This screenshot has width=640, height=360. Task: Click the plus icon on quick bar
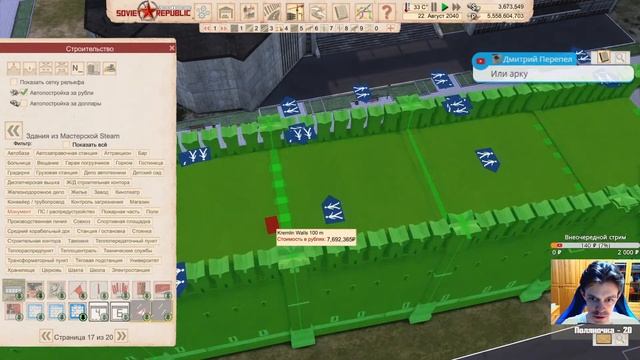click(x=391, y=28)
